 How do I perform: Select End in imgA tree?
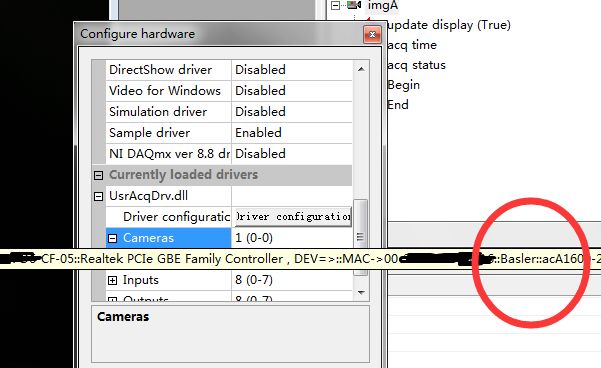[x=398, y=105]
